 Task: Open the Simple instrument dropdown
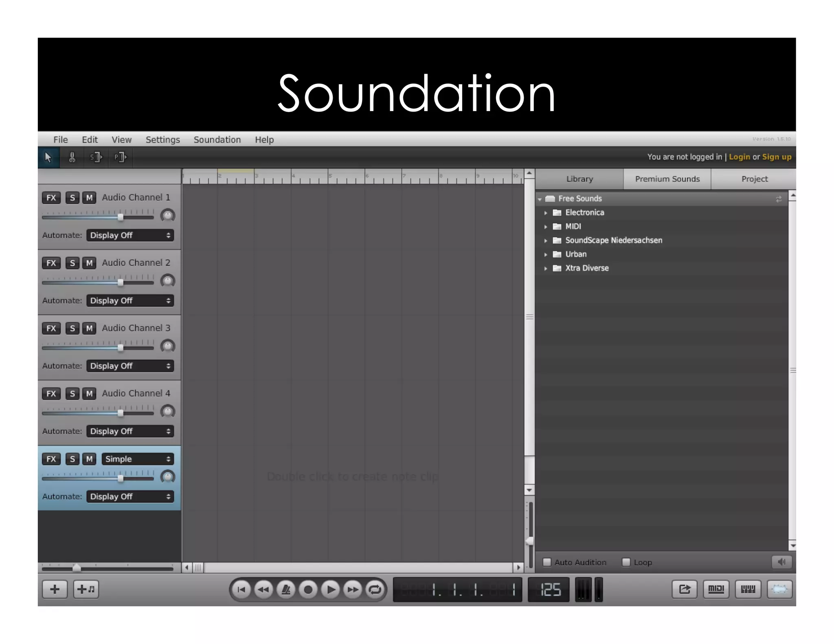pyautogui.click(x=137, y=459)
